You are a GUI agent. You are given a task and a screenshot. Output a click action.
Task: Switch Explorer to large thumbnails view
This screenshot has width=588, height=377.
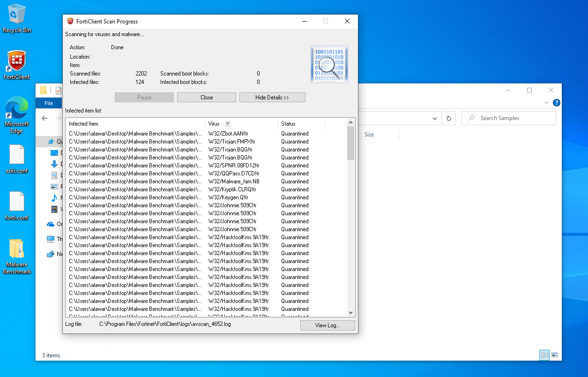click(x=555, y=355)
